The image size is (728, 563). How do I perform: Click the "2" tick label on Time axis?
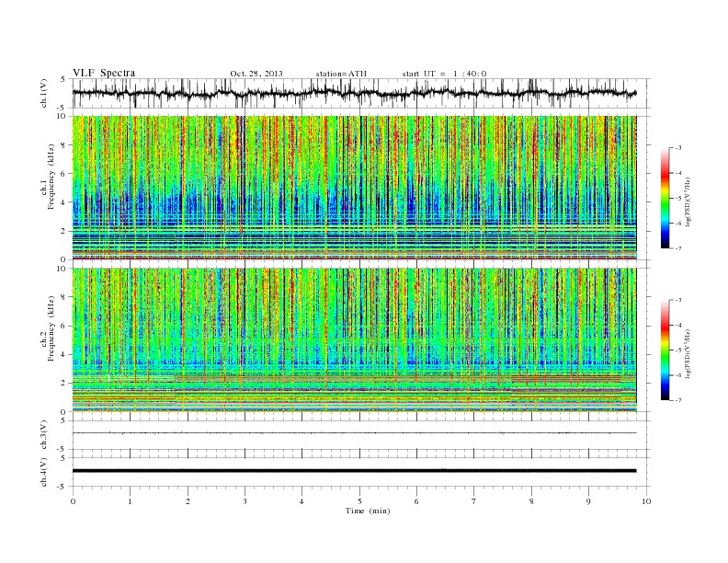coord(188,501)
